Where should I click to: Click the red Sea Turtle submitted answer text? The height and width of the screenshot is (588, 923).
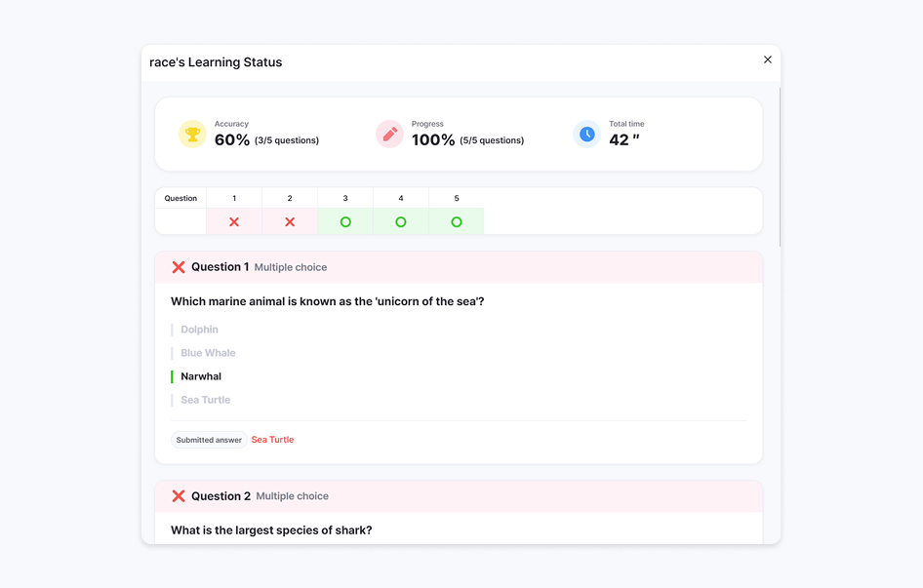pyautogui.click(x=272, y=440)
